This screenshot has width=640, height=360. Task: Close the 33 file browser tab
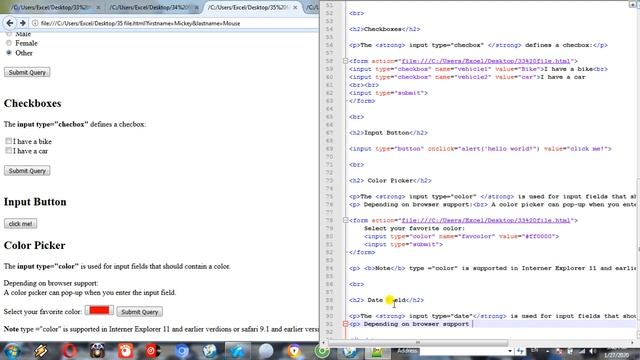click(x=98, y=7)
